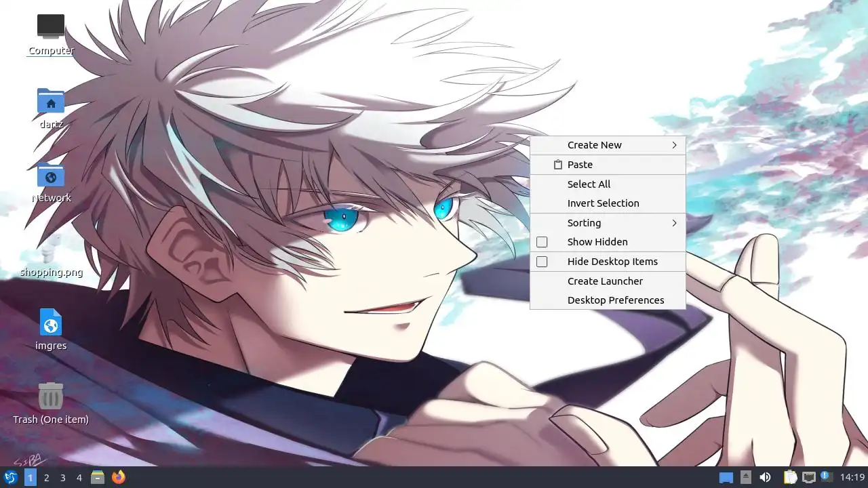The height and width of the screenshot is (488, 868).
Task: Open the Lubuntu start menu
Action: coord(11,478)
